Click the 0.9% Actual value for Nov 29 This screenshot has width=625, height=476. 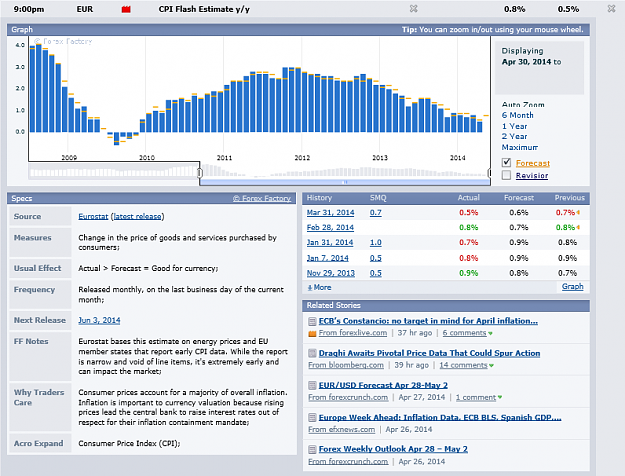tap(468, 273)
